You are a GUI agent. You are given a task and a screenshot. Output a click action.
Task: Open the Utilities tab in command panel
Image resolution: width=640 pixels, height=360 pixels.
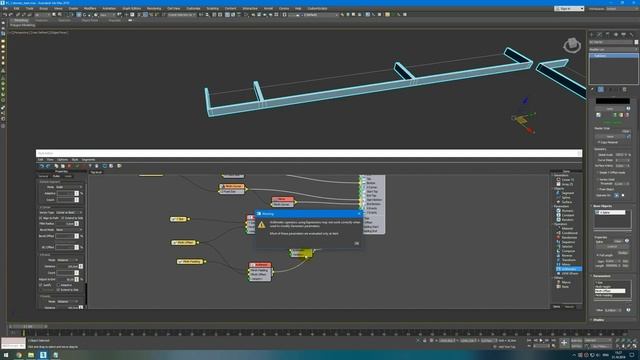click(x=631, y=35)
